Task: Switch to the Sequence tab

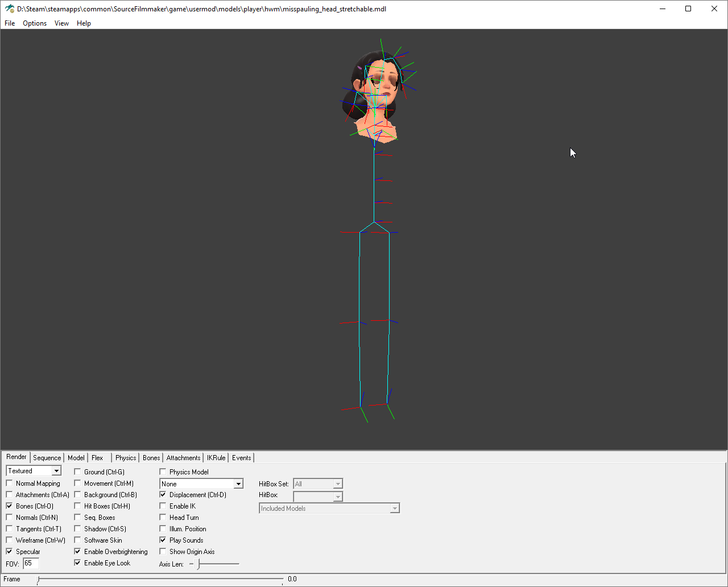Action: (47, 458)
